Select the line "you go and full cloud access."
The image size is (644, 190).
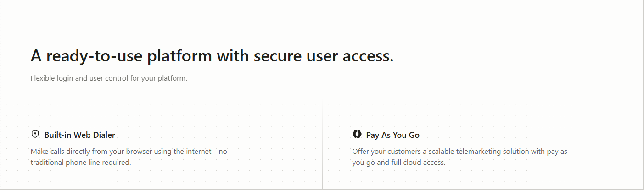(x=398, y=162)
